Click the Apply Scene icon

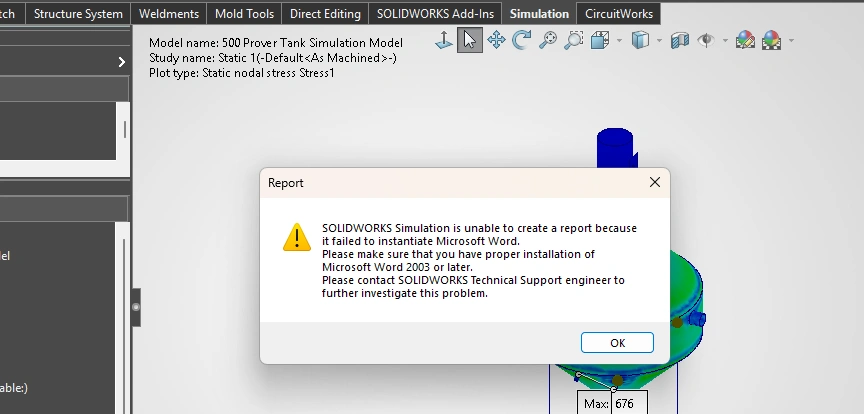tap(771, 40)
